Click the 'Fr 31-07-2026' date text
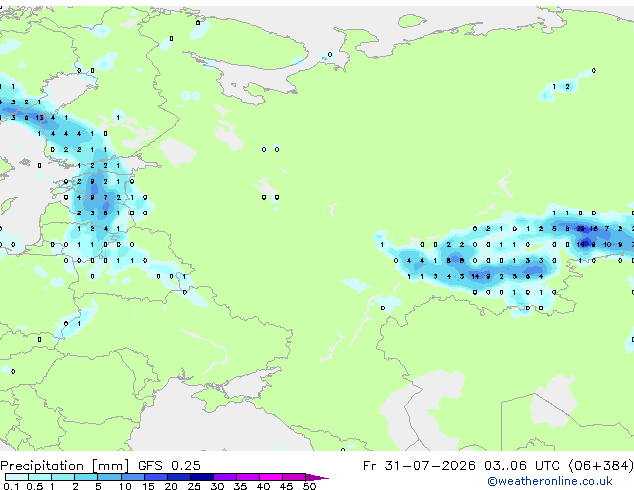Screen dimensions: 634x490 click(x=419, y=466)
